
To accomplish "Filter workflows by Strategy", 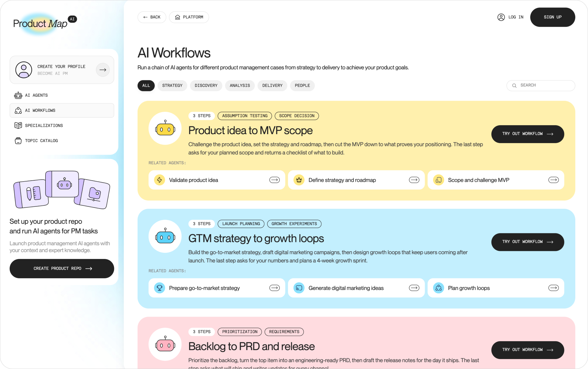I will coord(172,86).
